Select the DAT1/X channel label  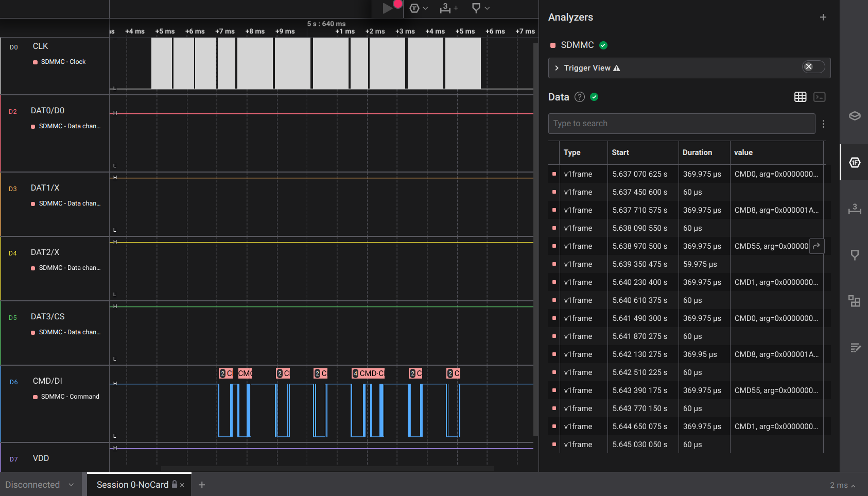coord(45,188)
